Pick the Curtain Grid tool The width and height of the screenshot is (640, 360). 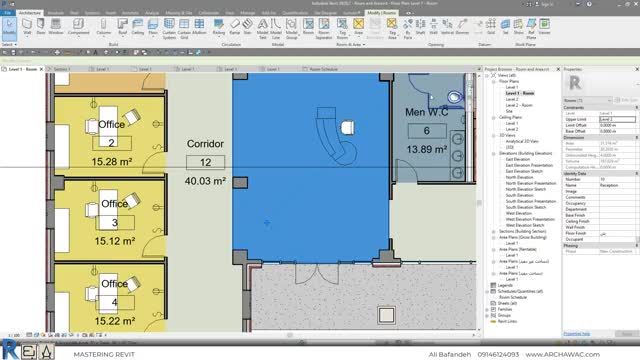[184, 29]
